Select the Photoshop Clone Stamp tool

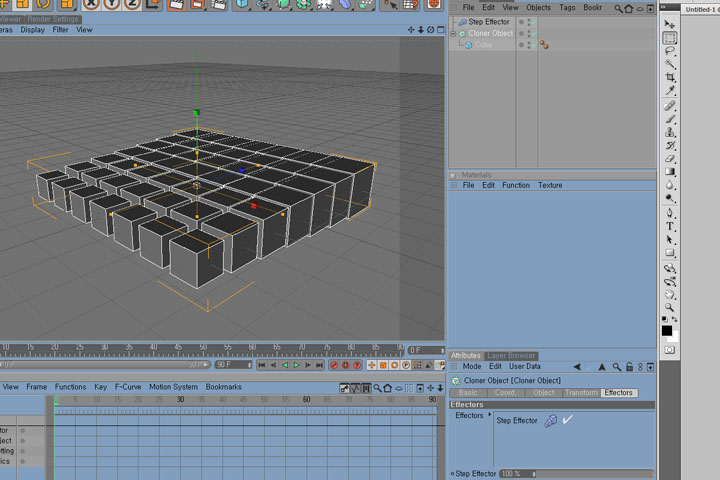tap(670, 132)
